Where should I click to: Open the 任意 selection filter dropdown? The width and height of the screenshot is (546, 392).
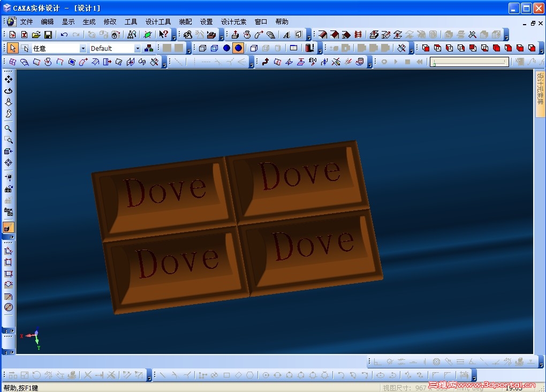(x=83, y=48)
